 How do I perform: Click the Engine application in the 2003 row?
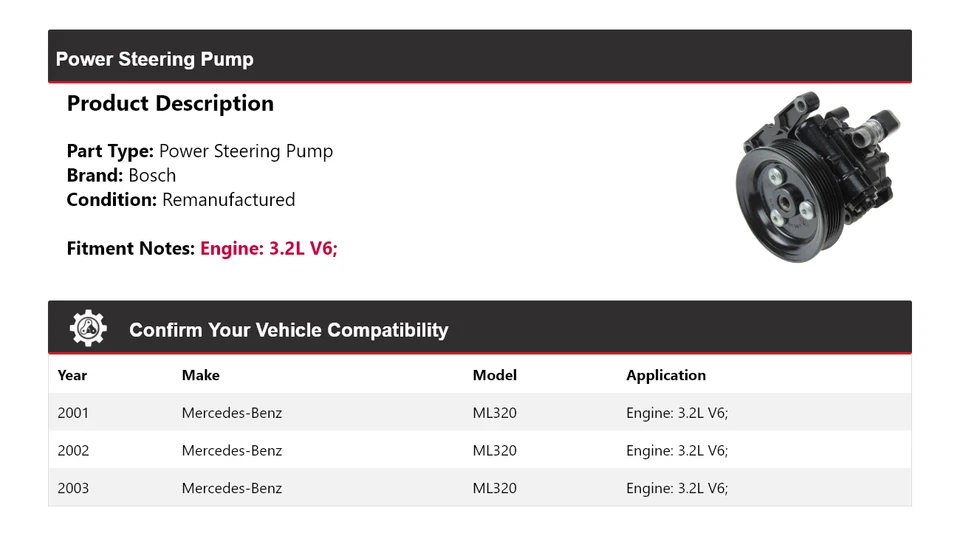(677, 488)
